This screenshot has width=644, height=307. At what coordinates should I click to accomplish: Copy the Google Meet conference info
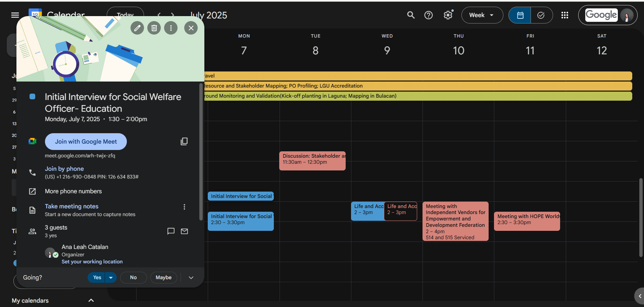pos(184,142)
